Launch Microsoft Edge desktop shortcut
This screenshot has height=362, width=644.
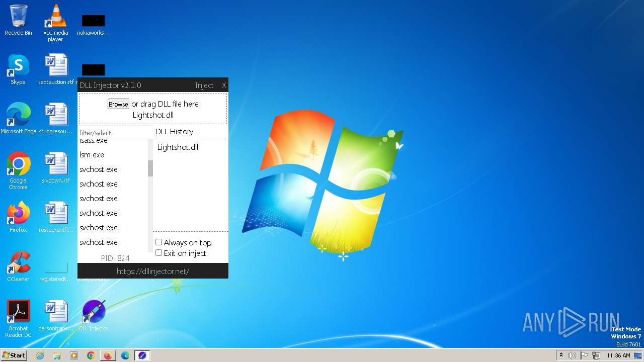pos(19,119)
